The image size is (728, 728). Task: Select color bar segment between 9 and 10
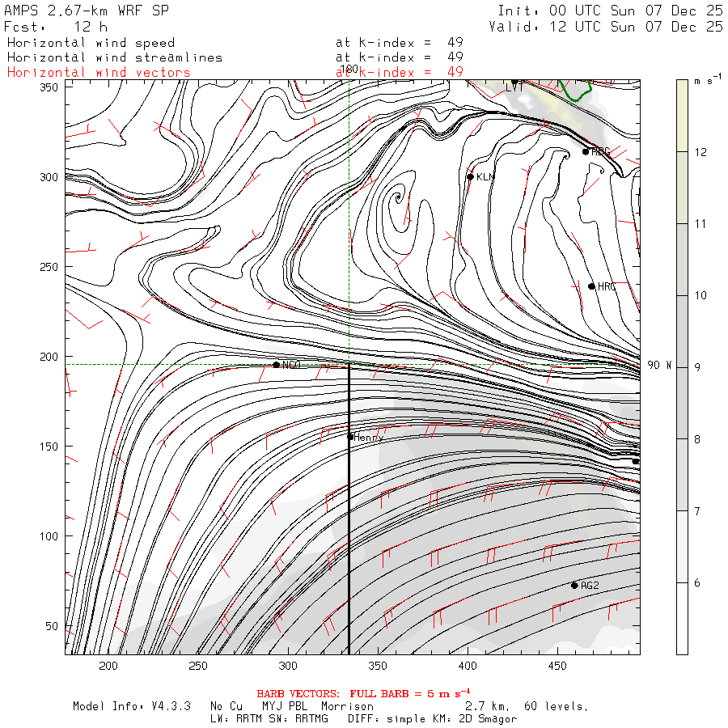coord(682,332)
